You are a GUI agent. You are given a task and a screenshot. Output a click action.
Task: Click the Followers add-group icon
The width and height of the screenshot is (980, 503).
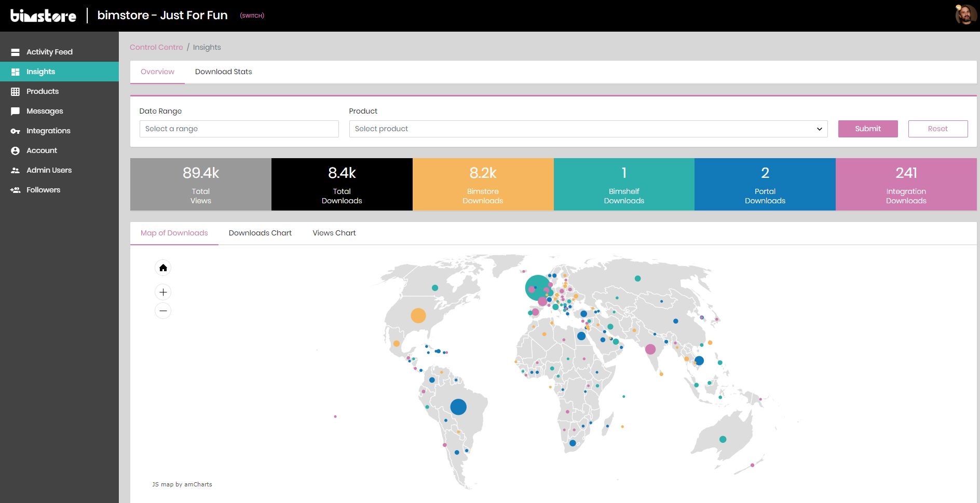[16, 190]
